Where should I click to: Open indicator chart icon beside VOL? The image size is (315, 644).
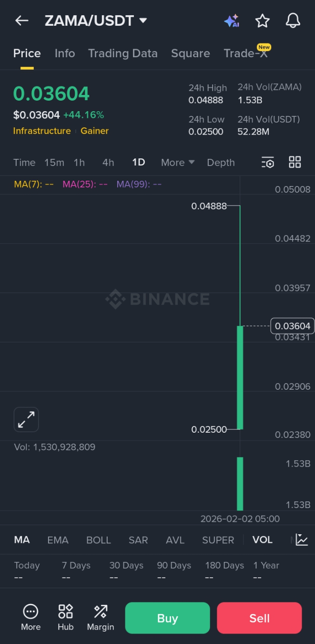point(302,540)
